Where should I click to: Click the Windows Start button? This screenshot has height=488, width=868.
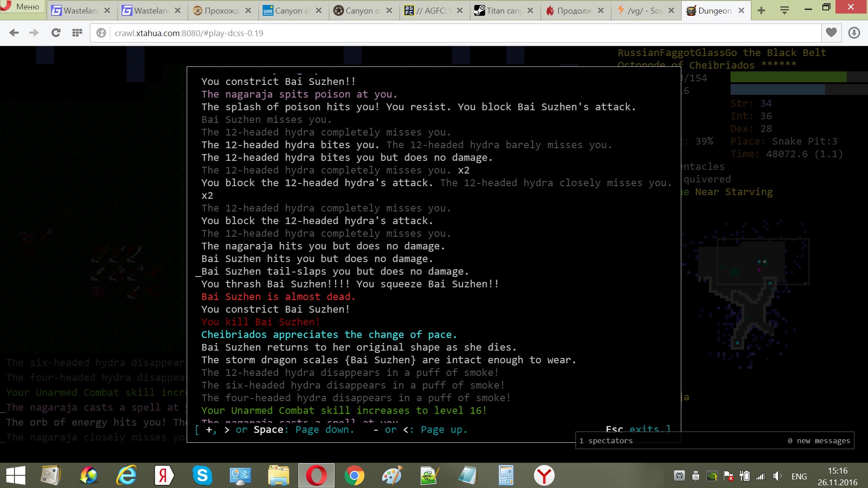pos(16,475)
